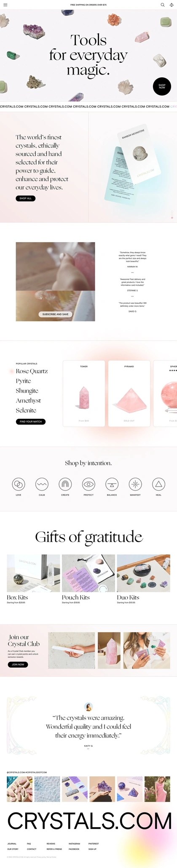The image size is (177, 868).
Task: Select the Calm wave icon
Action: click(x=42, y=484)
